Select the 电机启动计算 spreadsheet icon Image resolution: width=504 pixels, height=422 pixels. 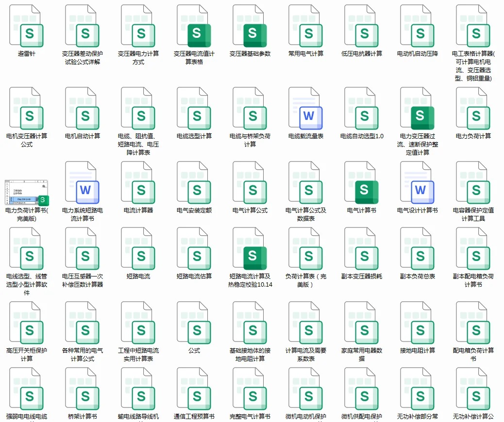tap(82, 109)
